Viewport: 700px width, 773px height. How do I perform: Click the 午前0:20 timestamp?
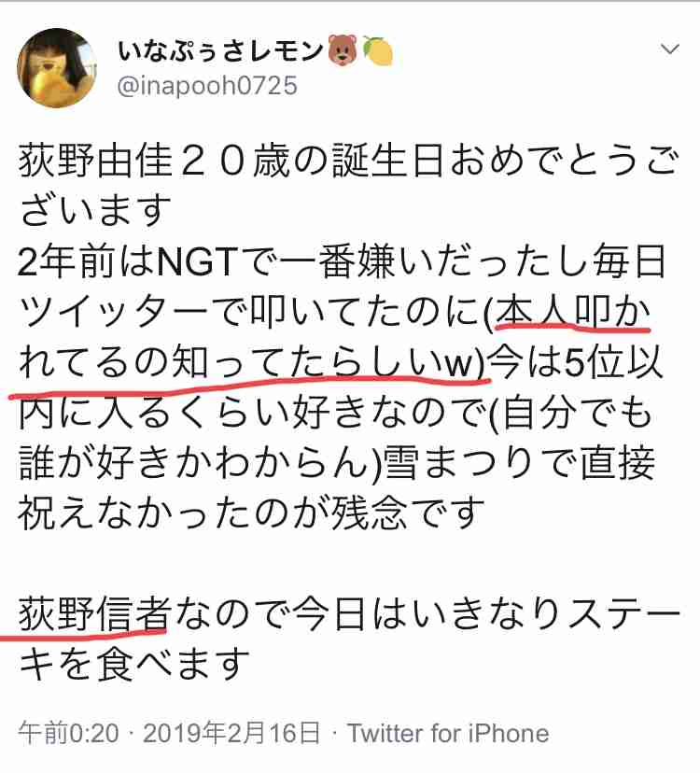tap(68, 733)
